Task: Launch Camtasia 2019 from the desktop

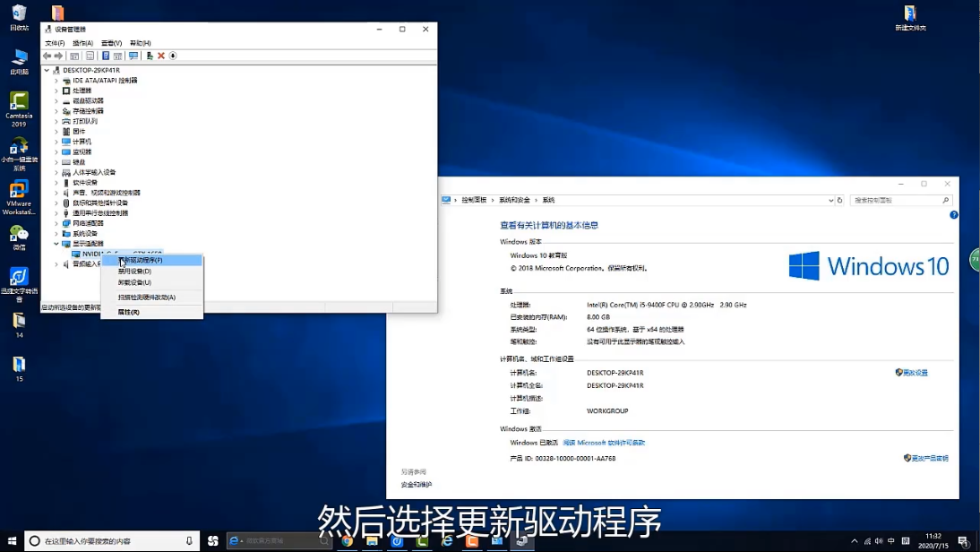Action: (19, 107)
